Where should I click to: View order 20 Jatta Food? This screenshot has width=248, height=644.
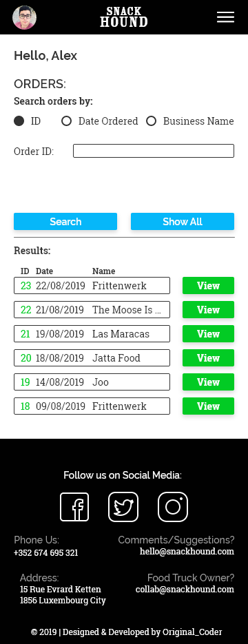tap(208, 357)
